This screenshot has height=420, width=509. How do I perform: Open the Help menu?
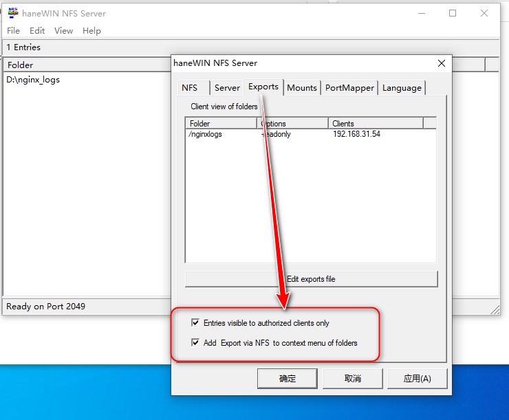pyautogui.click(x=91, y=31)
